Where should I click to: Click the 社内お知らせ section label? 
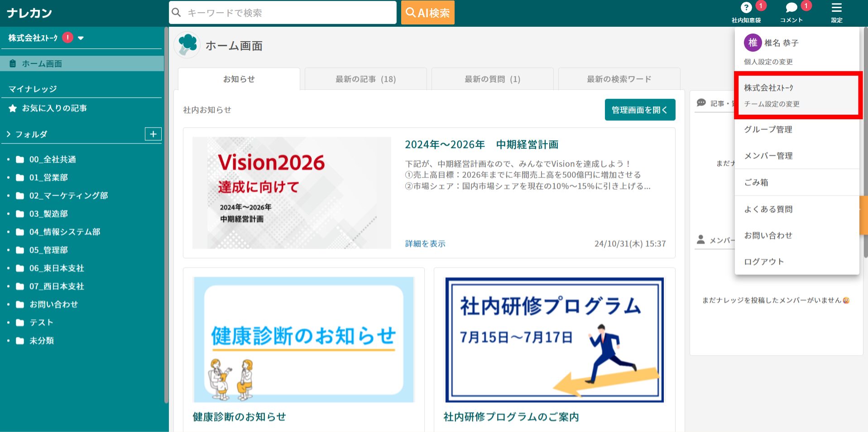(x=207, y=110)
